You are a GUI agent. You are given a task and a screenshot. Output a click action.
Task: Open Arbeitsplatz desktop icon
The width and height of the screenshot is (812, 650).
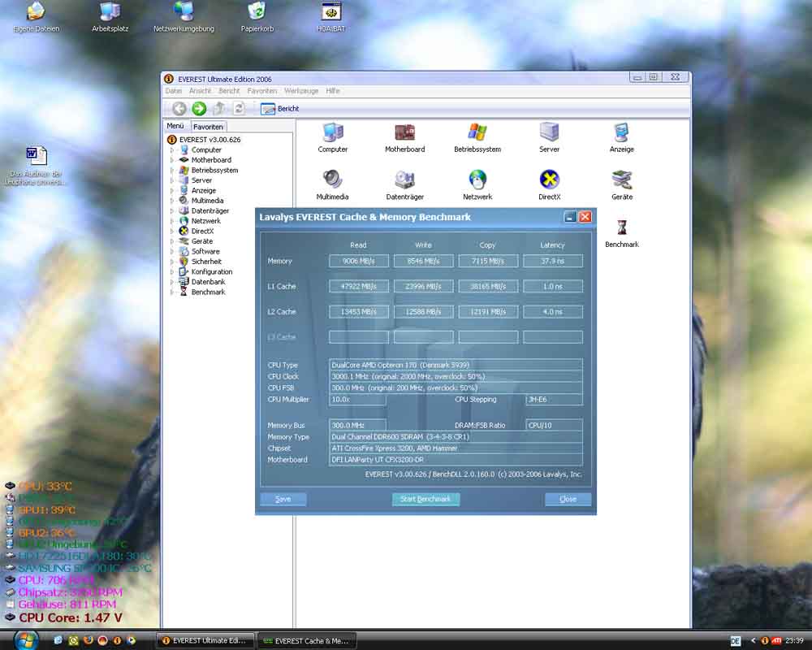[x=110, y=17]
